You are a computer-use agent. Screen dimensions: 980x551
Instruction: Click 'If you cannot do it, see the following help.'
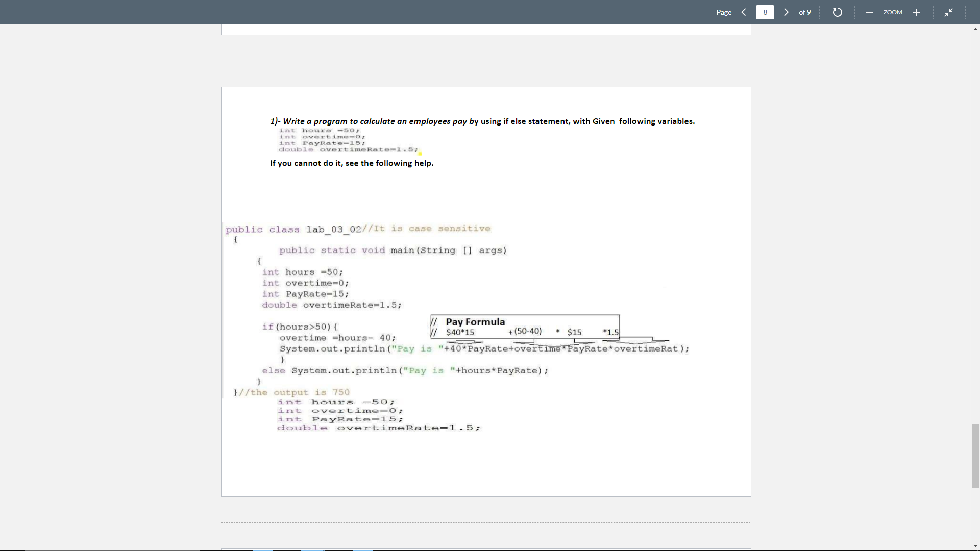point(352,163)
